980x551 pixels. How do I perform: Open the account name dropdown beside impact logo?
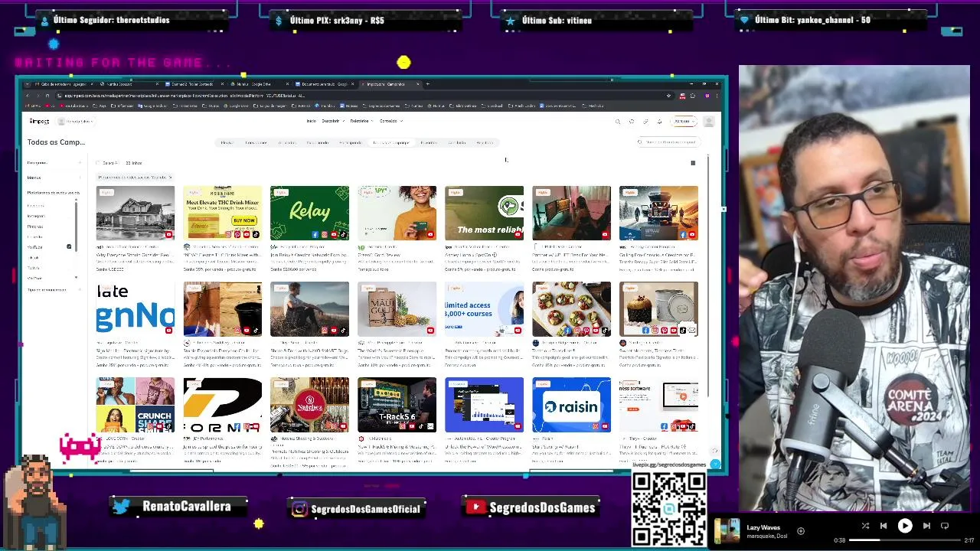point(77,121)
